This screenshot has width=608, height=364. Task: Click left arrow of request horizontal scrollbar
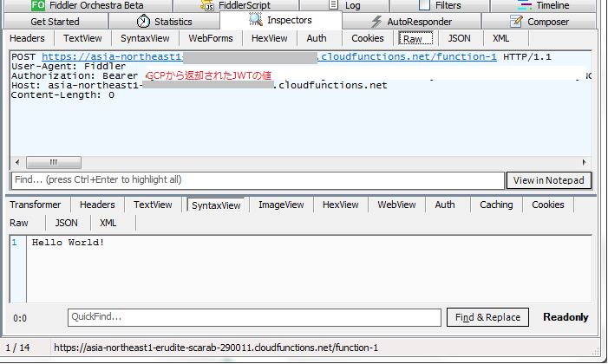click(x=17, y=162)
